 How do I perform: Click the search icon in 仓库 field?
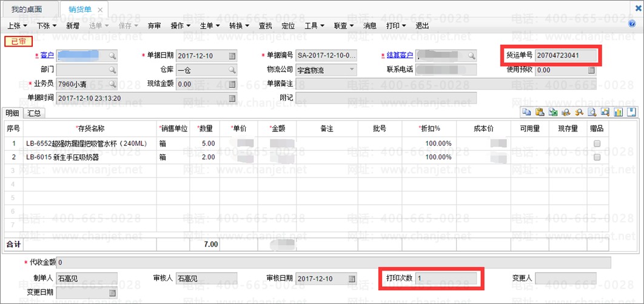coord(232,70)
